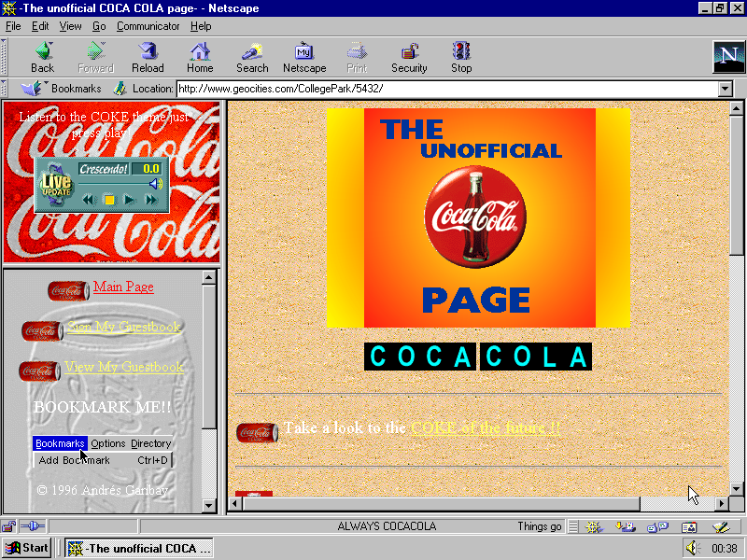
Task: Open the File menu
Action: tap(13, 26)
